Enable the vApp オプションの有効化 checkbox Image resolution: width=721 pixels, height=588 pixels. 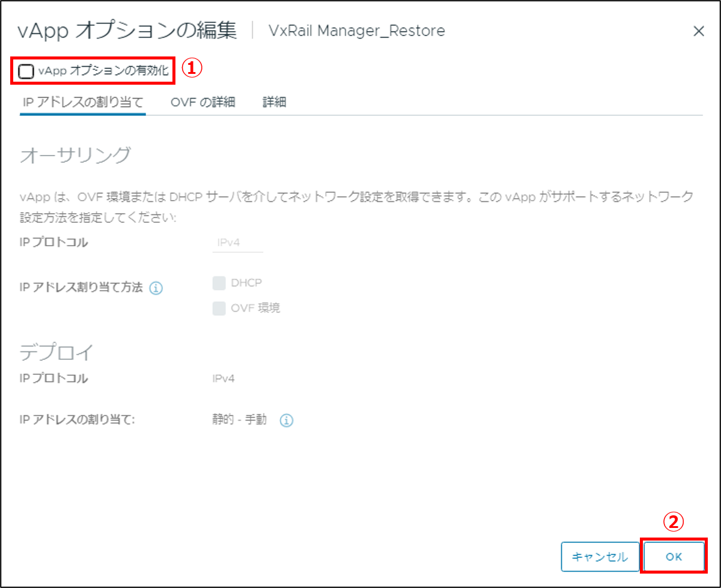(26, 71)
